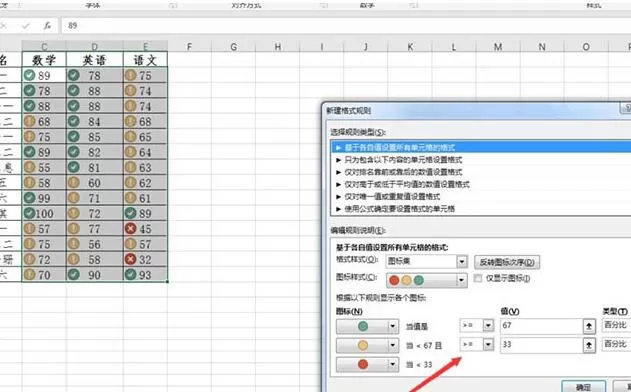Viewport: 631px width, 392px height.
Task: Click the green check icon in cell with 100
Action: (29, 213)
